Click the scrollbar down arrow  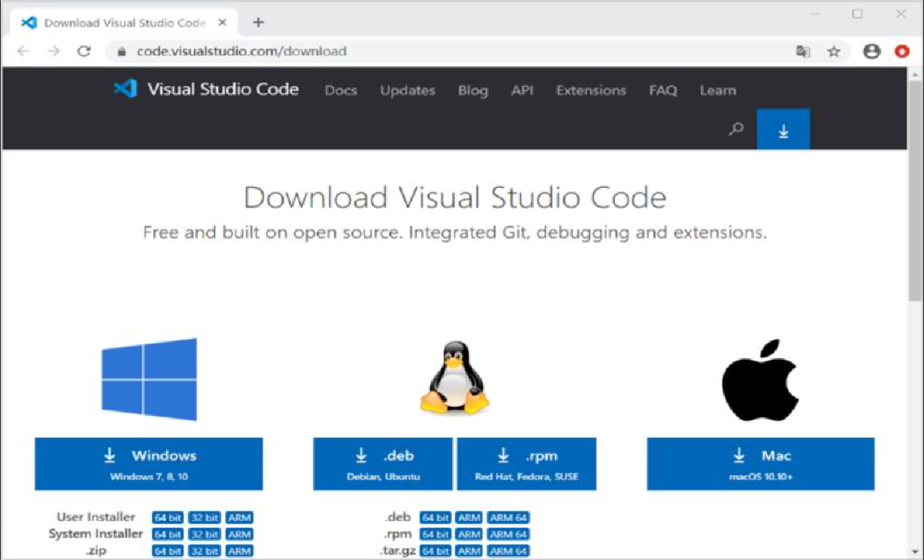pyautogui.click(x=916, y=553)
